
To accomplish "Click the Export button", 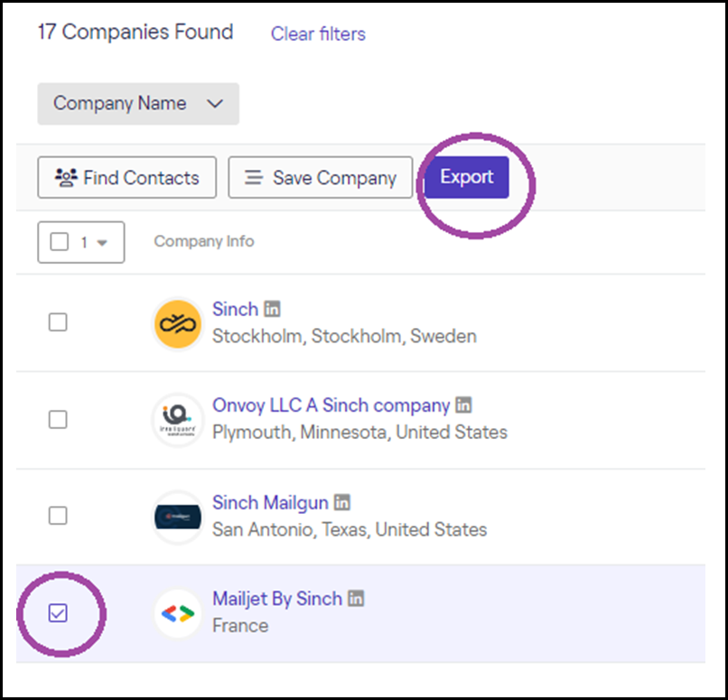I will [x=467, y=177].
